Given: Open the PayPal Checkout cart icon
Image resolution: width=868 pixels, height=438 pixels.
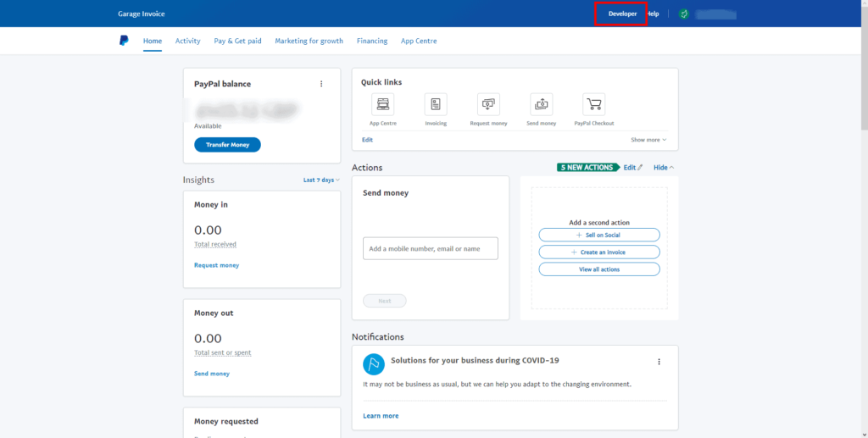Looking at the screenshot, I should tap(594, 104).
